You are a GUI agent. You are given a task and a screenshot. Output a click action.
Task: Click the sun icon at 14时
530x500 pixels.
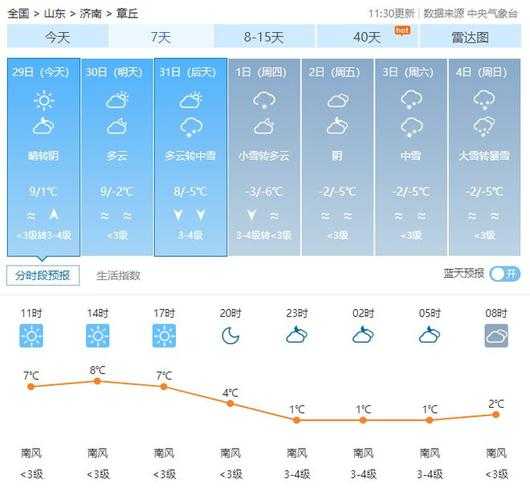pos(98,336)
